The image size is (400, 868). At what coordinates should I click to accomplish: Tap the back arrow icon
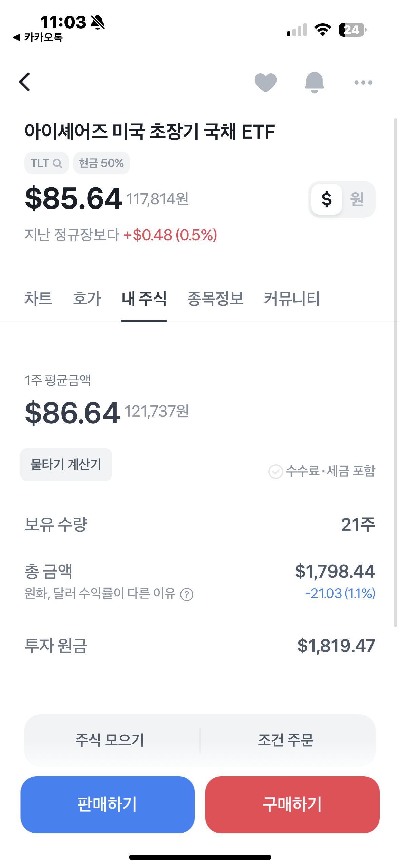25,82
